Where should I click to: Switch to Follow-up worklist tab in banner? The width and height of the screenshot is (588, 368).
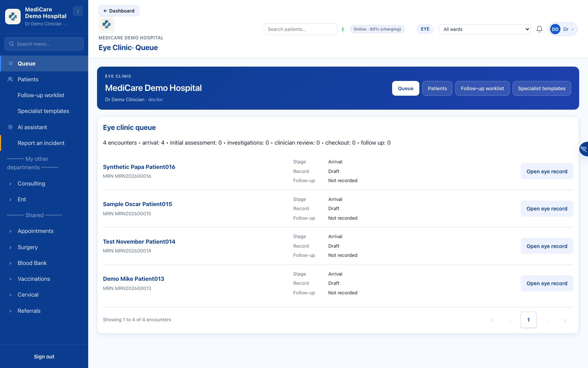click(483, 88)
